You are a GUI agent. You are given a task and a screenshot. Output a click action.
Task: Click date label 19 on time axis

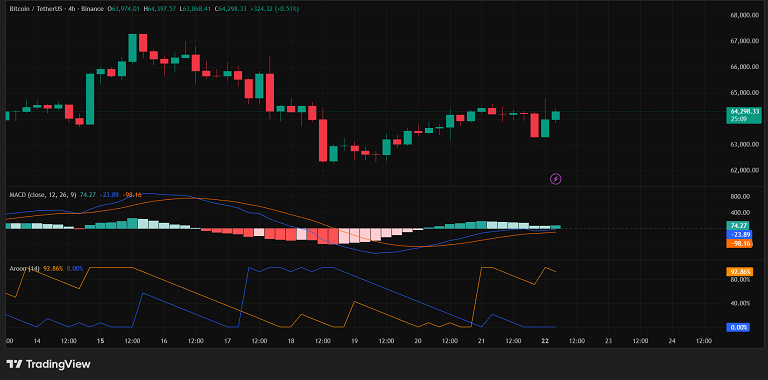[355, 341]
